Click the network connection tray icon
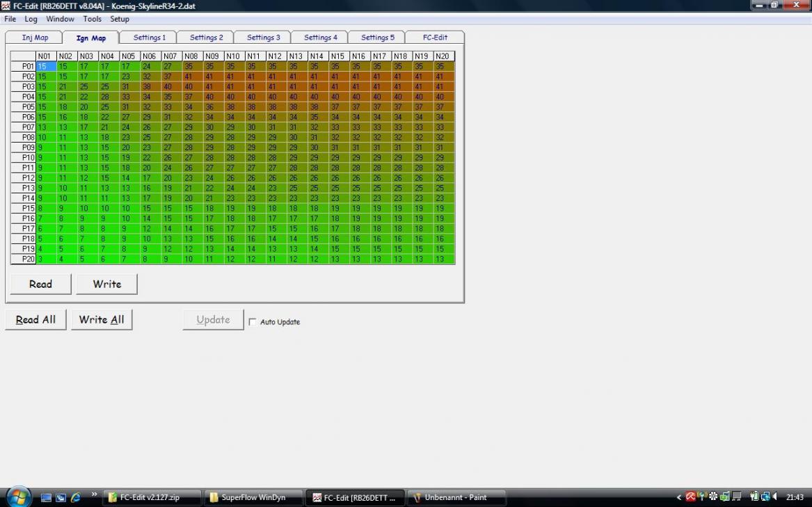 (x=764, y=497)
